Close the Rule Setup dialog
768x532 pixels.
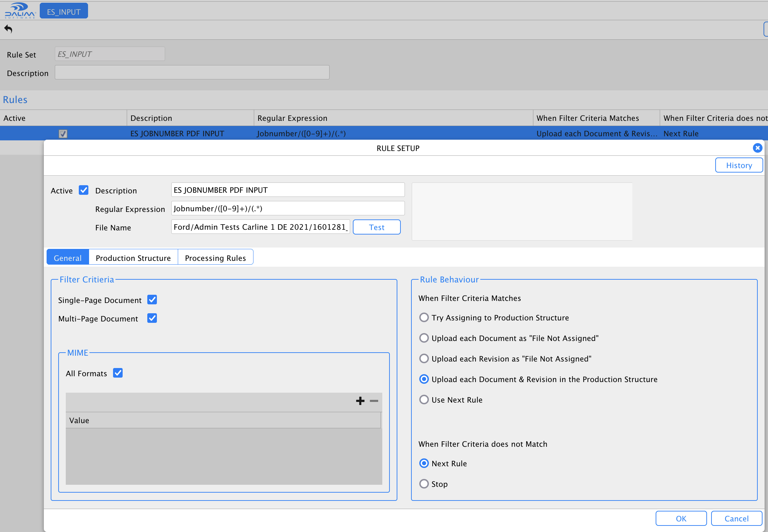(x=757, y=148)
